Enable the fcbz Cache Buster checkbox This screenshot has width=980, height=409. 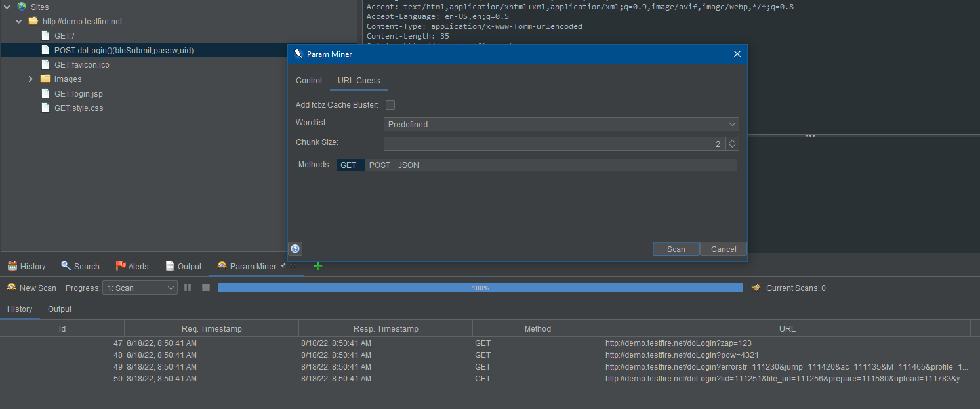390,104
